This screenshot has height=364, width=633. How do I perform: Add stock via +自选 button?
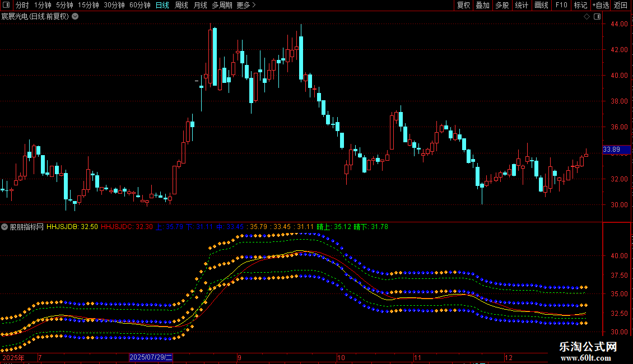601,5
